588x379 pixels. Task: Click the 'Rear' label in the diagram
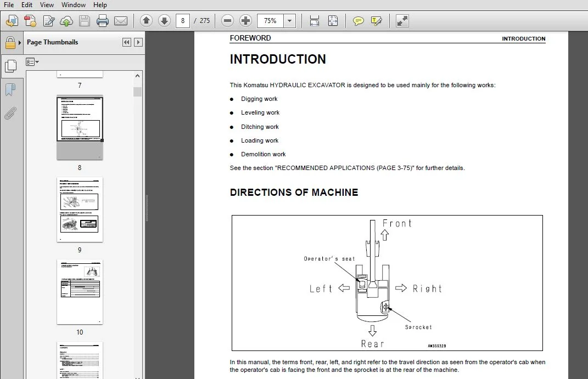pos(372,344)
